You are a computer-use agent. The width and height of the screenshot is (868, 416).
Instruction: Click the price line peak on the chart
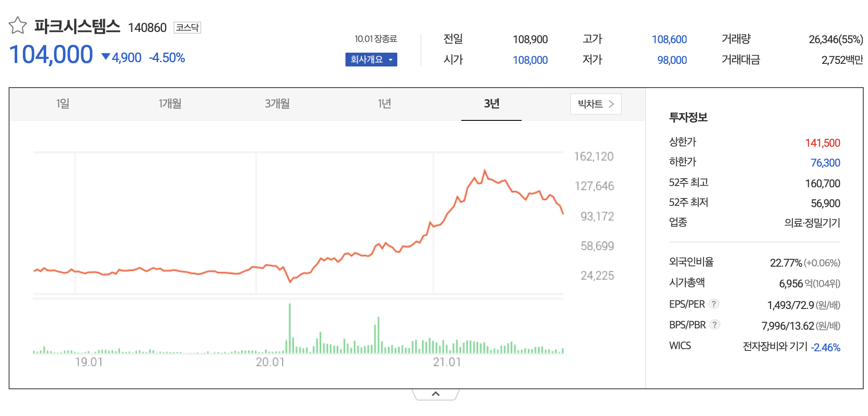485,170
